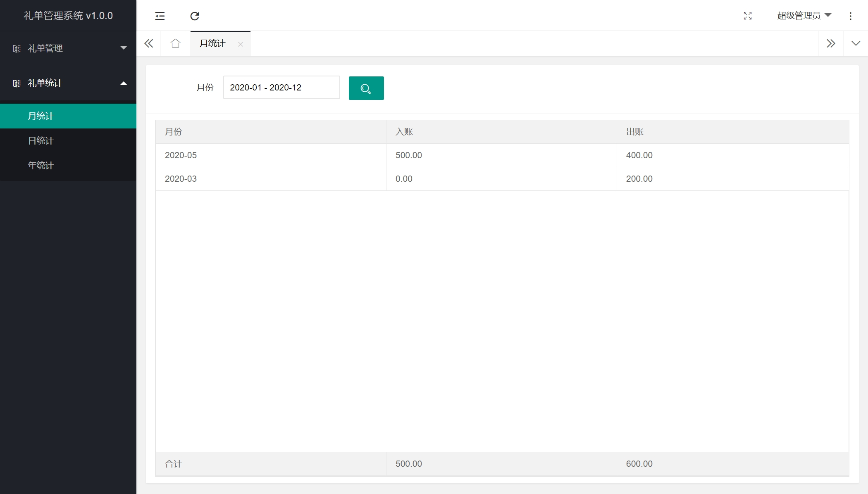Click the refresh icon in the top bar
The width and height of the screenshot is (868, 494).
[x=195, y=16]
